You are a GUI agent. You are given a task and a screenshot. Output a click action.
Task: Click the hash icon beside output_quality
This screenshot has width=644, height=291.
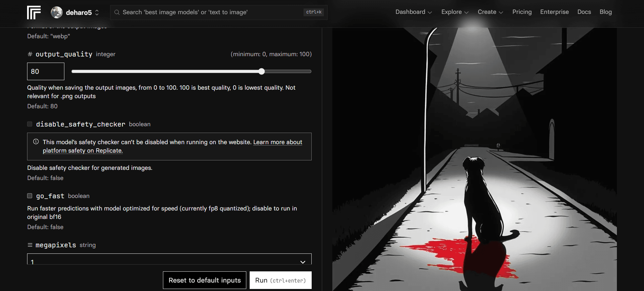pyautogui.click(x=30, y=54)
